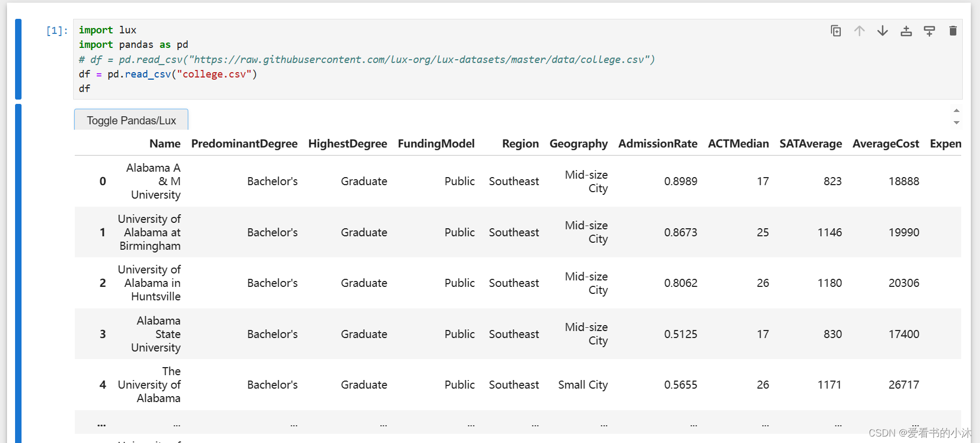Click the HighestDegree column header
The image size is (980, 443).
point(347,144)
